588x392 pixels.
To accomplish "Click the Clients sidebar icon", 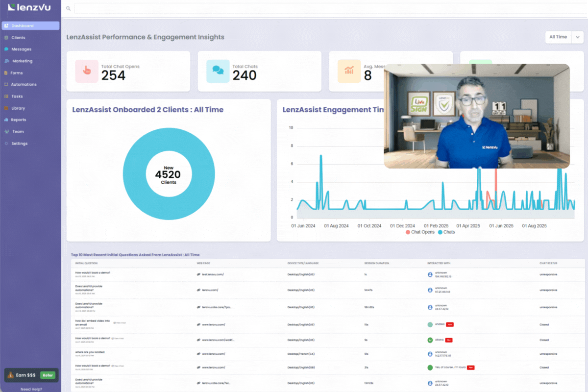I will tap(6, 38).
